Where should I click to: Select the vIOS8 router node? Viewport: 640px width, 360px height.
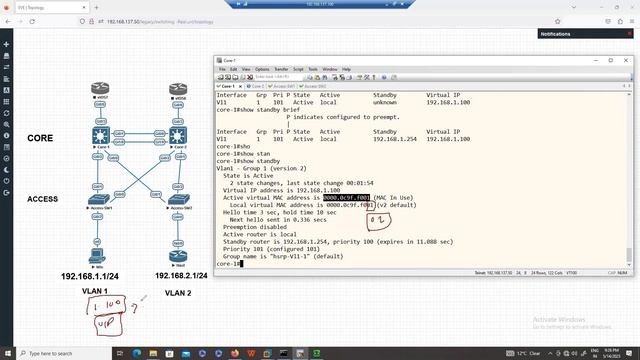[178, 89]
